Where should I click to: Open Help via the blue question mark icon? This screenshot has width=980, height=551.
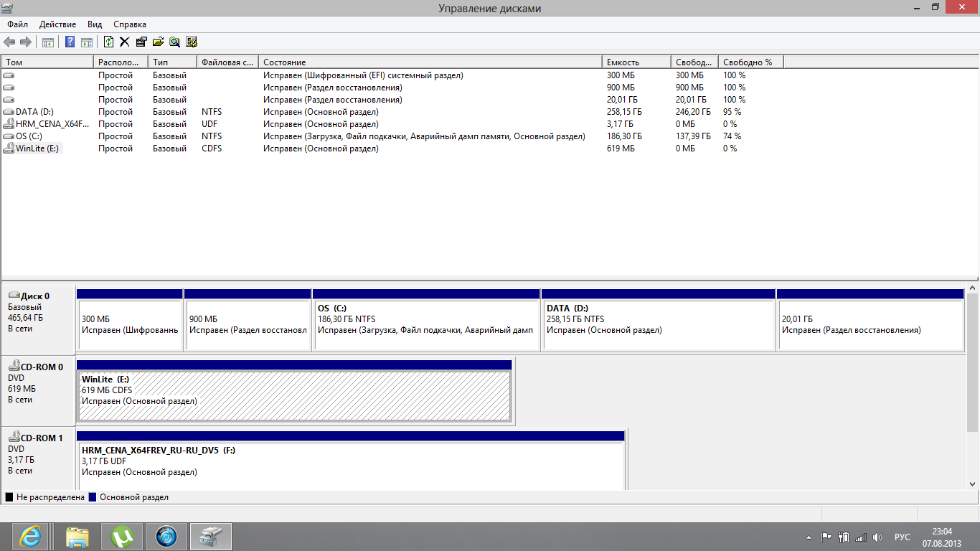(70, 42)
